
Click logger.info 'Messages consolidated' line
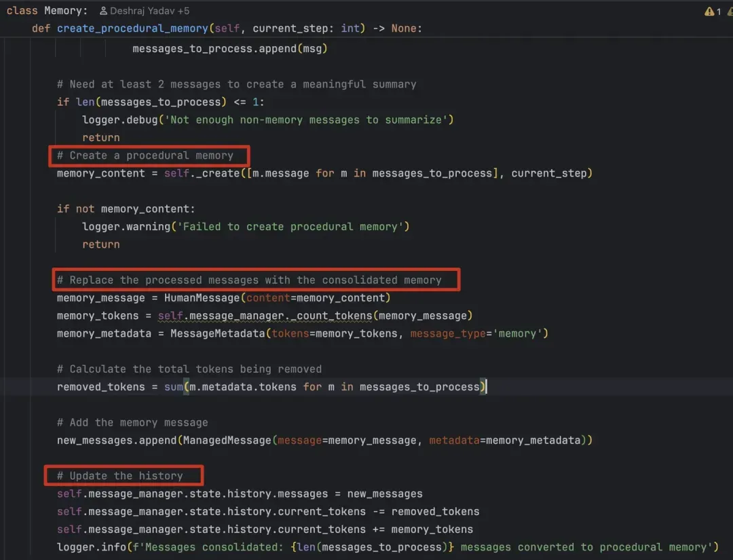[x=388, y=547]
